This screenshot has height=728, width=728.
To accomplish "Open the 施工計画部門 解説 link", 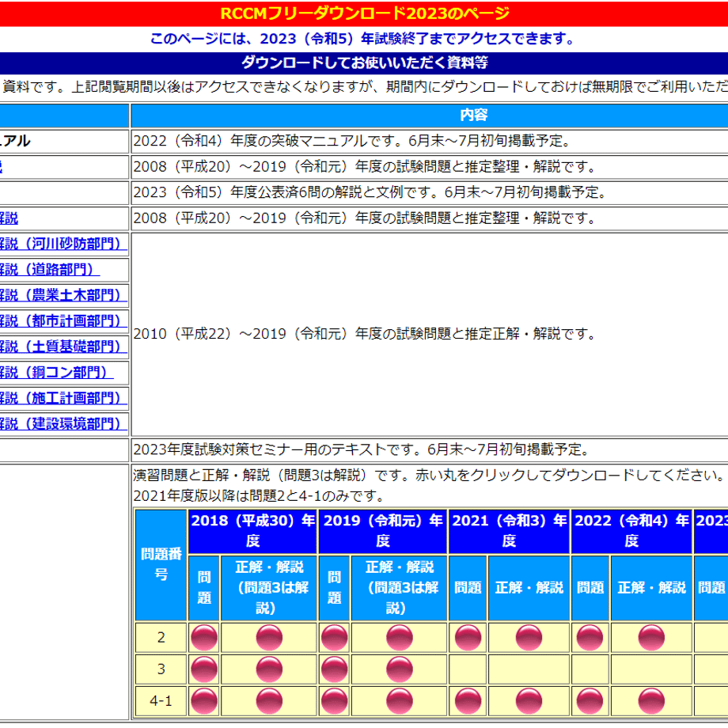I will pos(63,398).
